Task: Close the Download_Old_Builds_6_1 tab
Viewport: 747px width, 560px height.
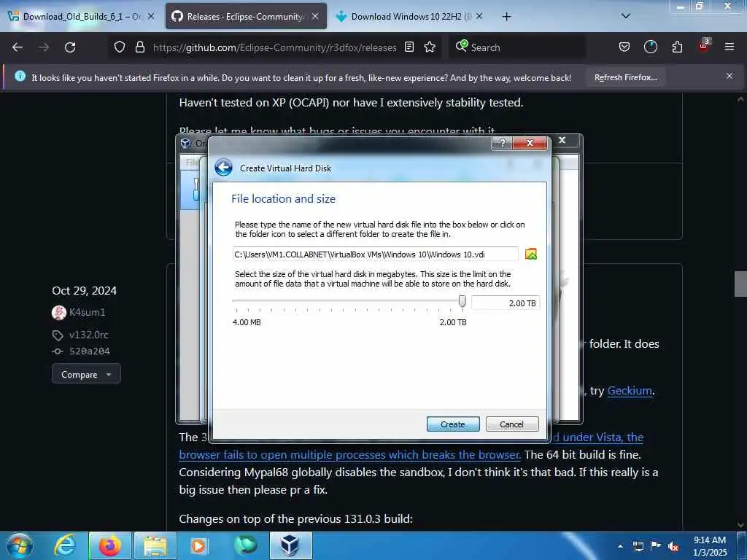Action: click(x=151, y=16)
